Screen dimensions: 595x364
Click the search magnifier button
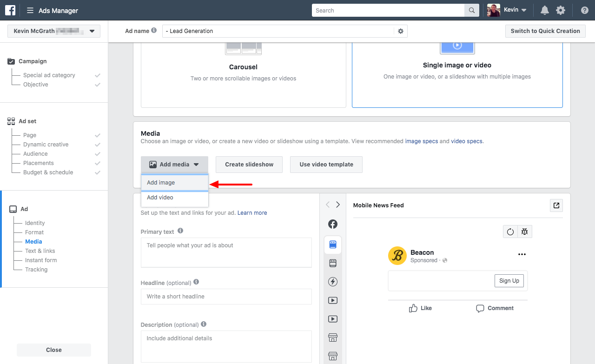471,10
